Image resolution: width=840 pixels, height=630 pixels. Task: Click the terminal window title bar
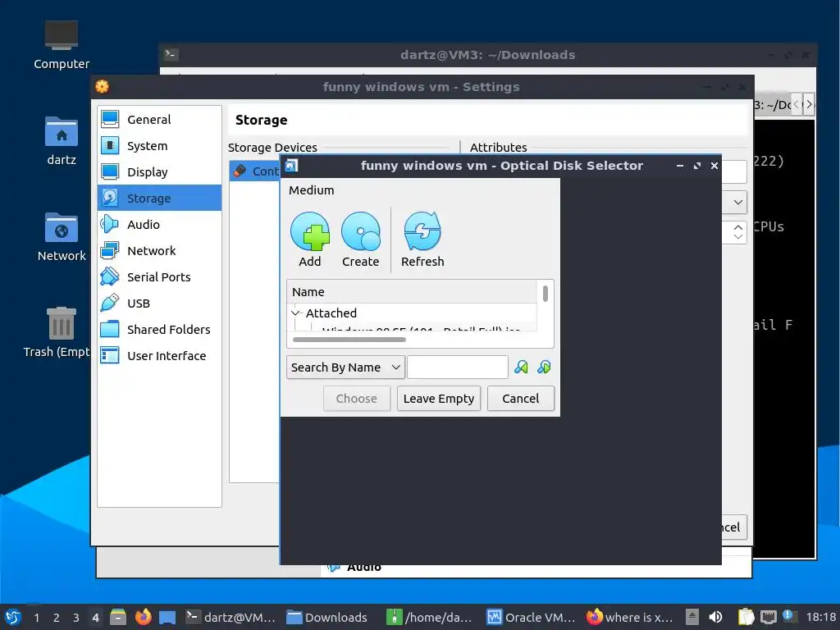487,55
